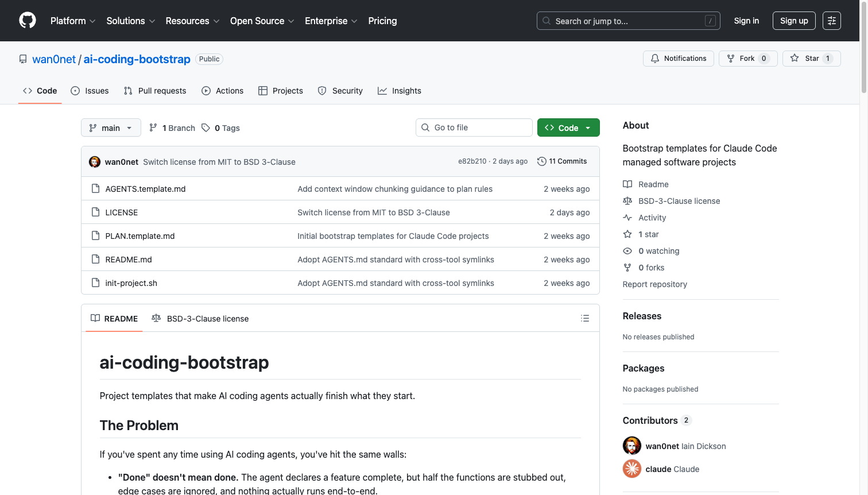This screenshot has width=868, height=495.
Task: Star the repository
Action: tap(811, 58)
